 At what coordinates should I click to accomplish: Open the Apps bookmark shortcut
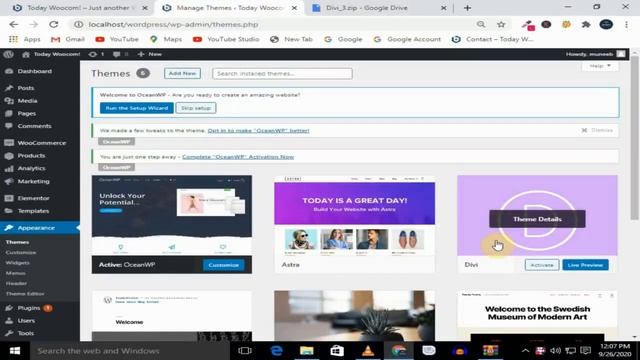pyautogui.click(x=24, y=39)
